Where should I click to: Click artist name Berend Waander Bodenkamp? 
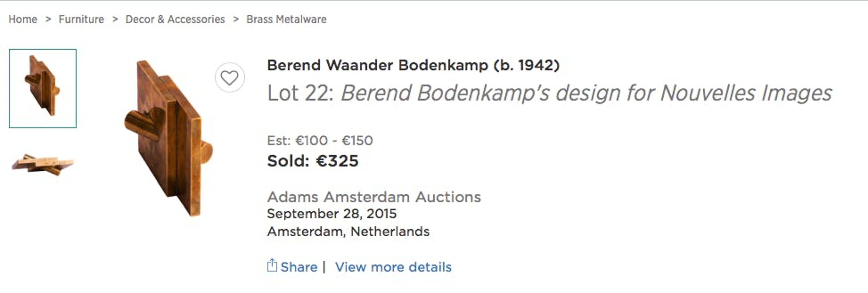tap(413, 65)
